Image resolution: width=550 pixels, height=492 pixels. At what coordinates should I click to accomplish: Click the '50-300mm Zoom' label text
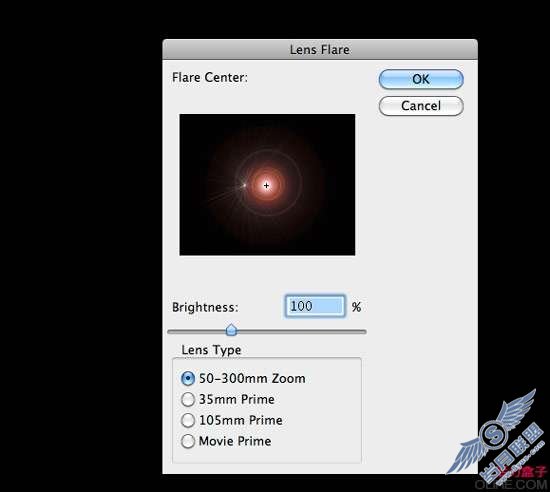252,378
